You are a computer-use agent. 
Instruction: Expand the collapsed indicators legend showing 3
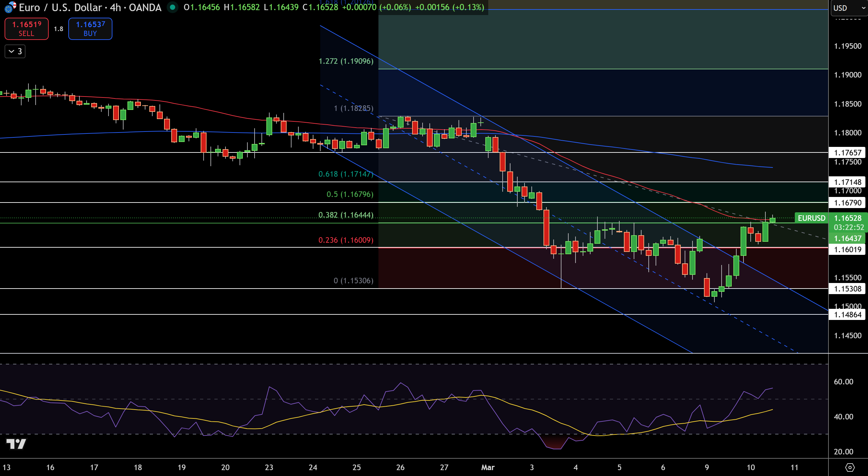(x=15, y=51)
